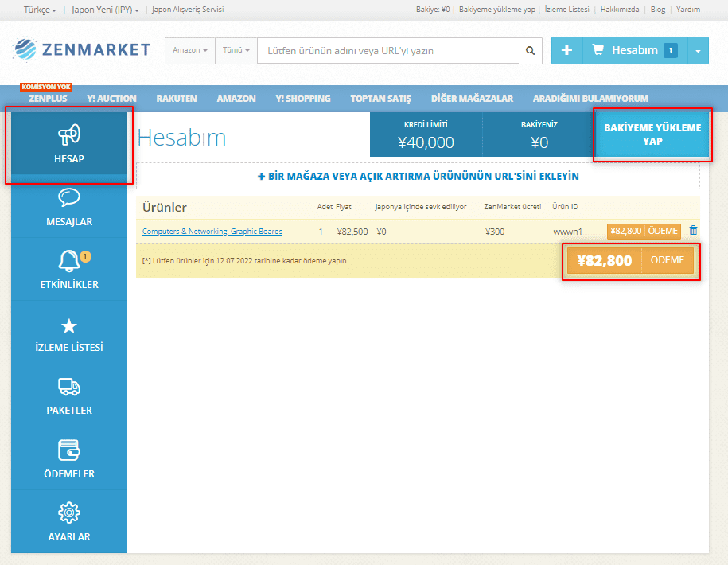
Task: Click top Bakiyeme yükleme yap link
Action: (x=496, y=10)
